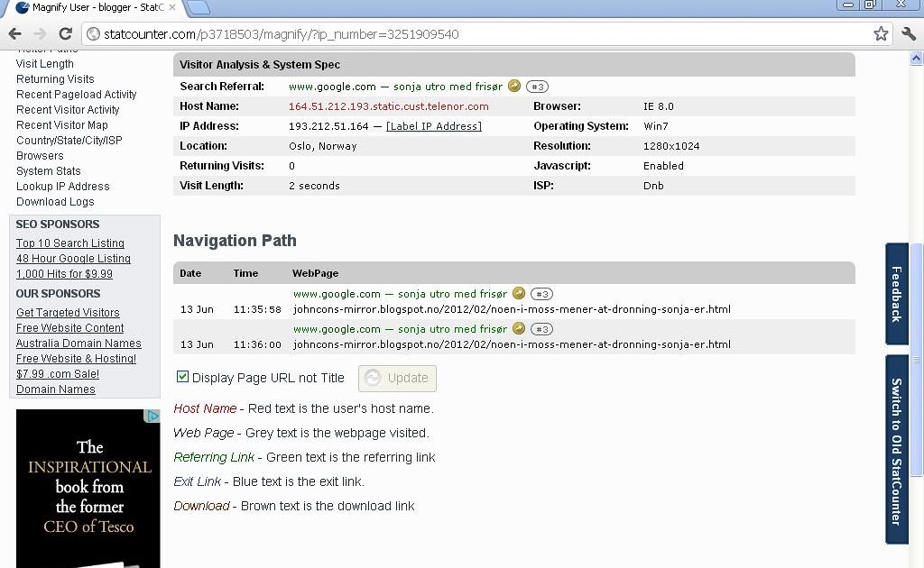Toggle Display Page URL not Title checkbox

[x=182, y=377]
